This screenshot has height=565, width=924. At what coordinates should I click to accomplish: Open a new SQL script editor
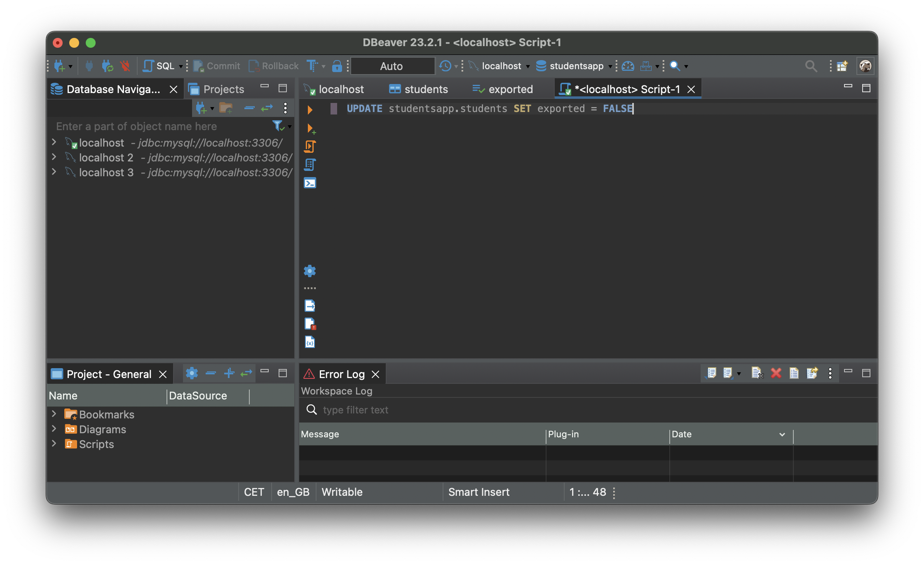pyautogui.click(x=158, y=66)
